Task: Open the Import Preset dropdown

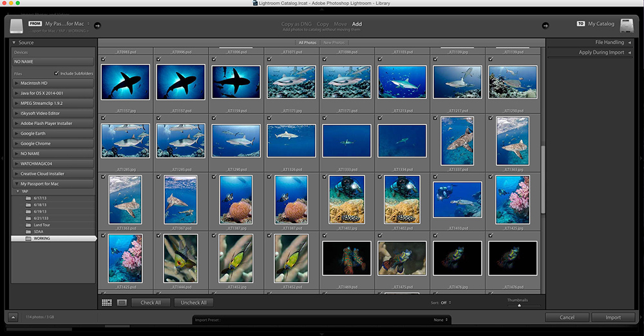Action: point(441,320)
